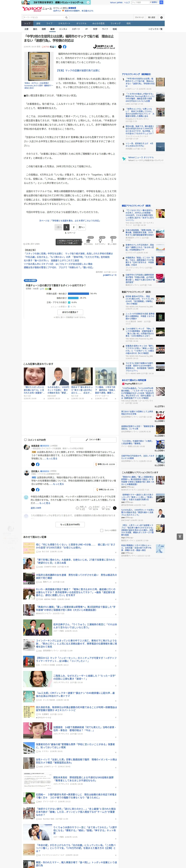Screen dimensions: 186x868
Task: Select the トップ navigation tab
Action: [x=27, y=23]
